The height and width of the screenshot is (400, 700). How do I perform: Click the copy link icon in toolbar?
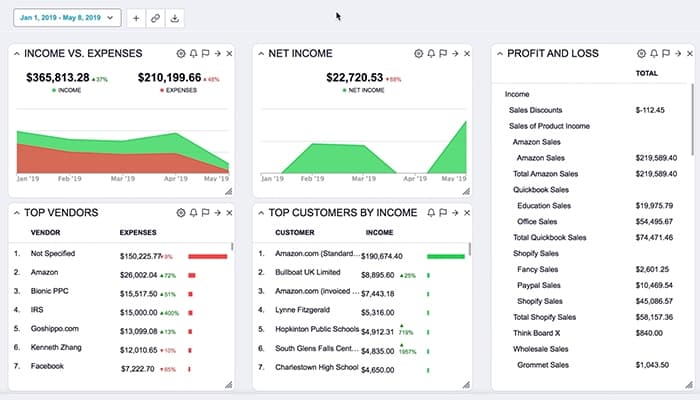156,18
